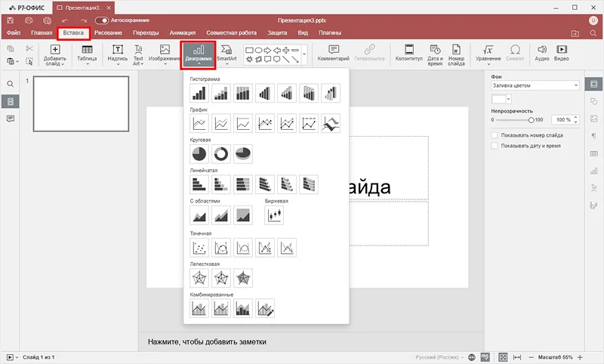Insert Номер слайда
The height and width of the screenshot is (364, 604).
(456, 55)
